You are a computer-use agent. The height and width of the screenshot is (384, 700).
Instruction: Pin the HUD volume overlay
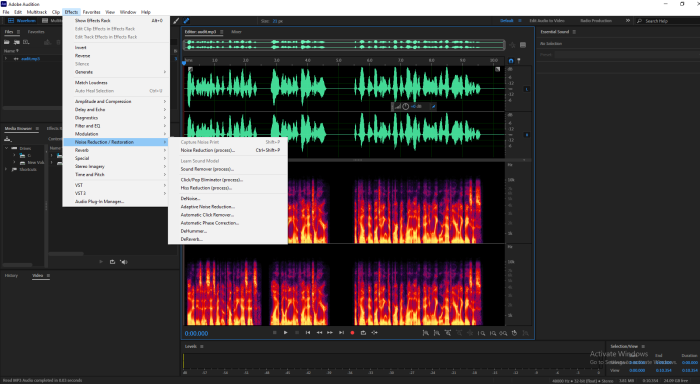click(x=433, y=106)
